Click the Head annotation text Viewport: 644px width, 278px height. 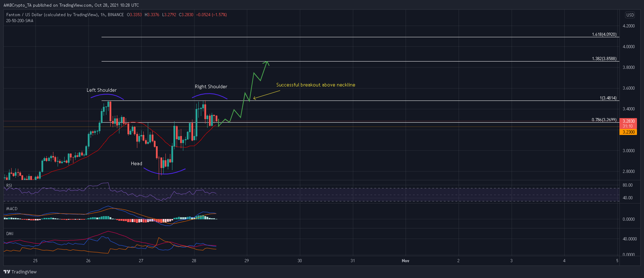[137, 163]
